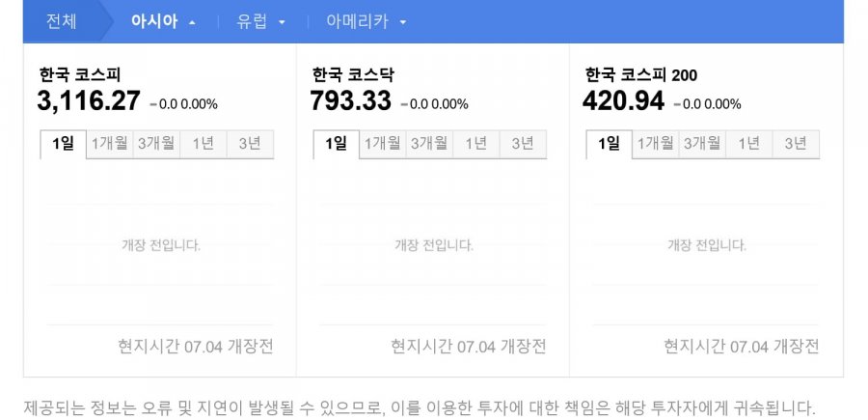Click 현지시간 07.04 개장전 under 코스피 200

tap(742, 347)
